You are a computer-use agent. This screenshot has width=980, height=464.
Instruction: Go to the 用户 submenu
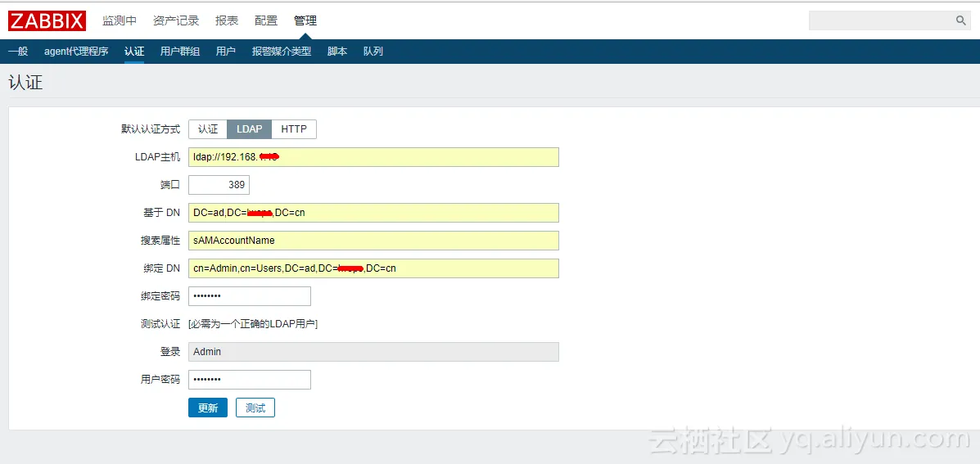[226, 52]
